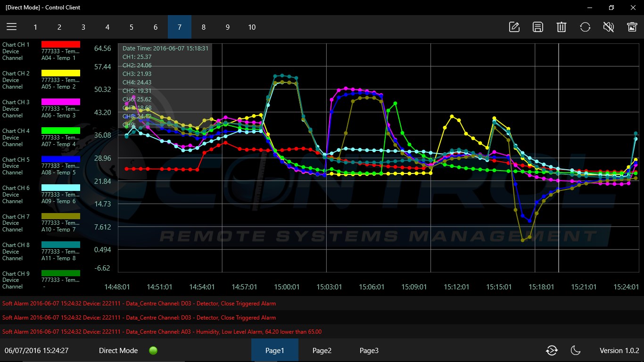644x362 pixels.
Task: Click channel name 'A08 - Temp 5'
Action: pyautogui.click(x=58, y=173)
